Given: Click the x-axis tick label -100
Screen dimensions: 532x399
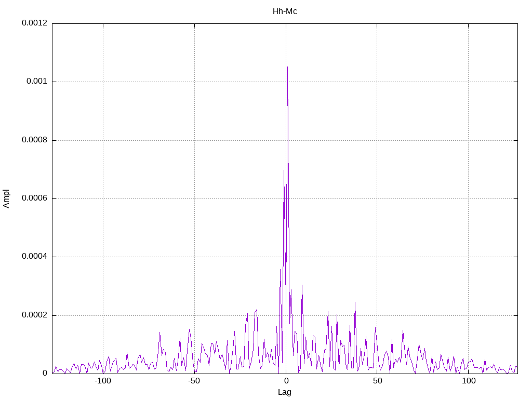Looking at the screenshot, I should pyautogui.click(x=103, y=381).
